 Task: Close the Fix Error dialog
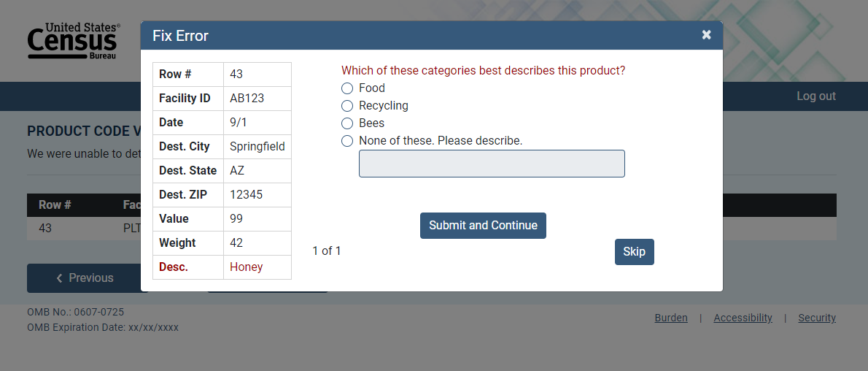[x=706, y=35]
